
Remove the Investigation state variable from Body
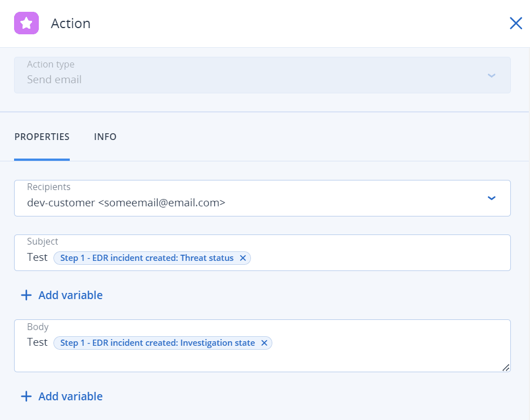(x=264, y=343)
